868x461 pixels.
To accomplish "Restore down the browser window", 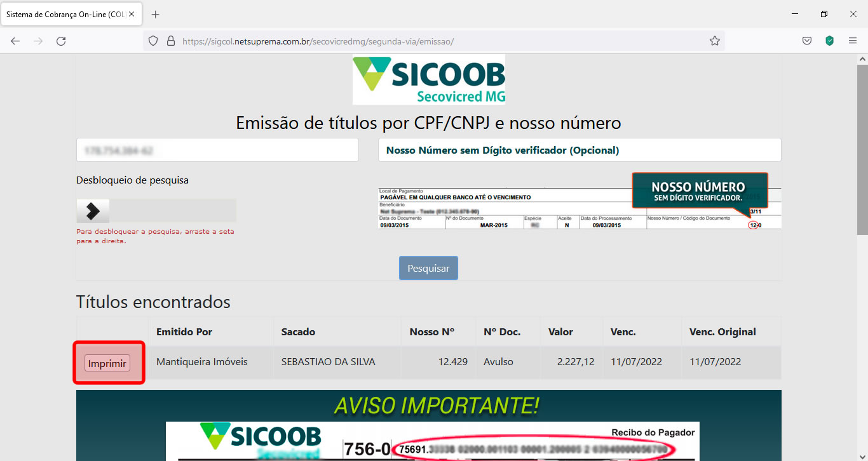I will click(824, 14).
